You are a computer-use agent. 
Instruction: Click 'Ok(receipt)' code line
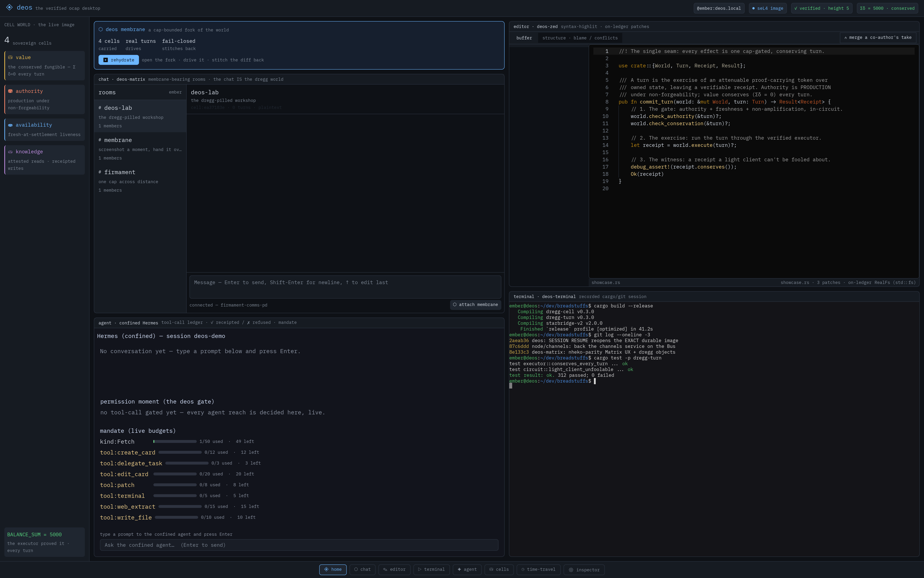click(647, 174)
